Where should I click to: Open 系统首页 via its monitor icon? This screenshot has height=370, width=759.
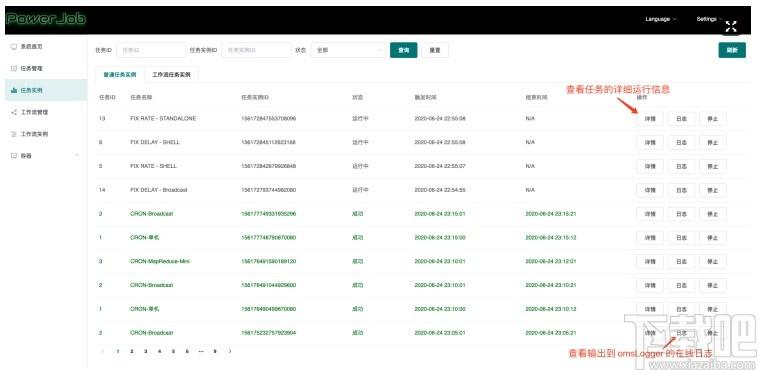pos(14,46)
